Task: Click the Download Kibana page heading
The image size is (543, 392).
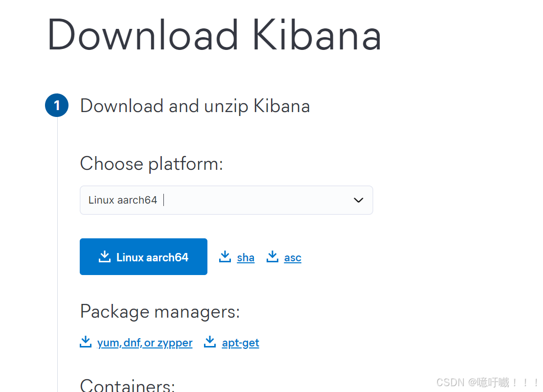Action: pyautogui.click(x=214, y=35)
